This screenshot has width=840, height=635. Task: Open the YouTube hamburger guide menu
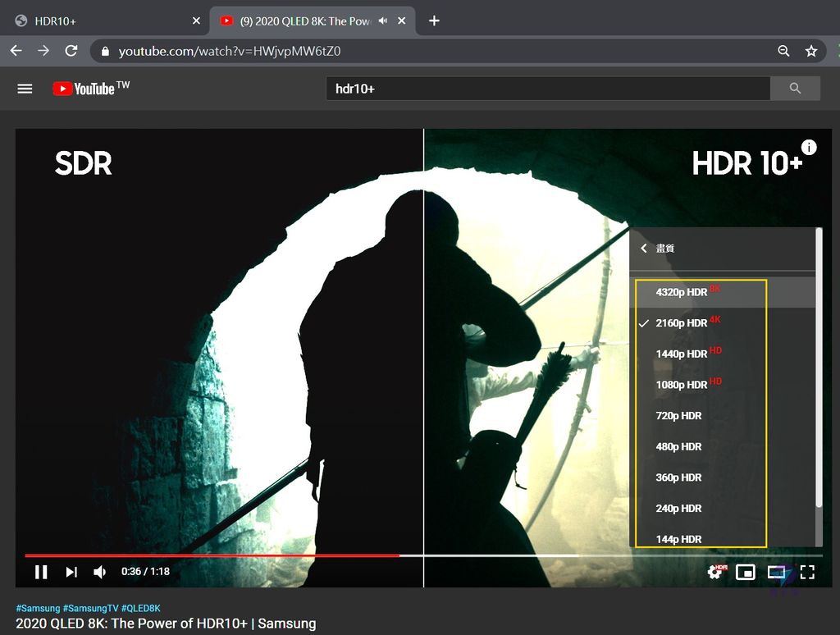25,89
